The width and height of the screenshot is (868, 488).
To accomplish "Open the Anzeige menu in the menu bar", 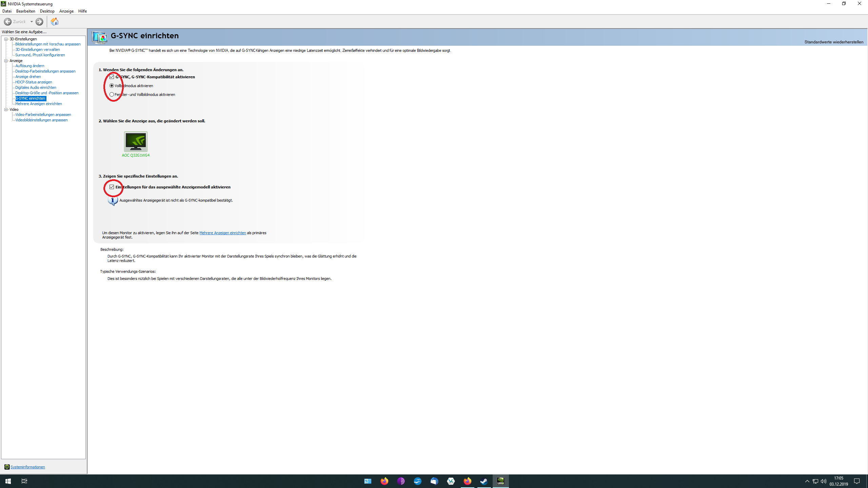I will [66, 11].
